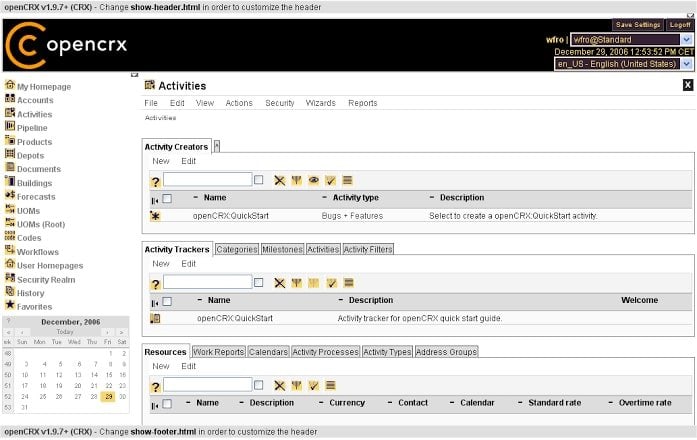The width and height of the screenshot is (697, 440).
Task: Open Products in the sidebar
Action: pyautogui.click(x=34, y=142)
